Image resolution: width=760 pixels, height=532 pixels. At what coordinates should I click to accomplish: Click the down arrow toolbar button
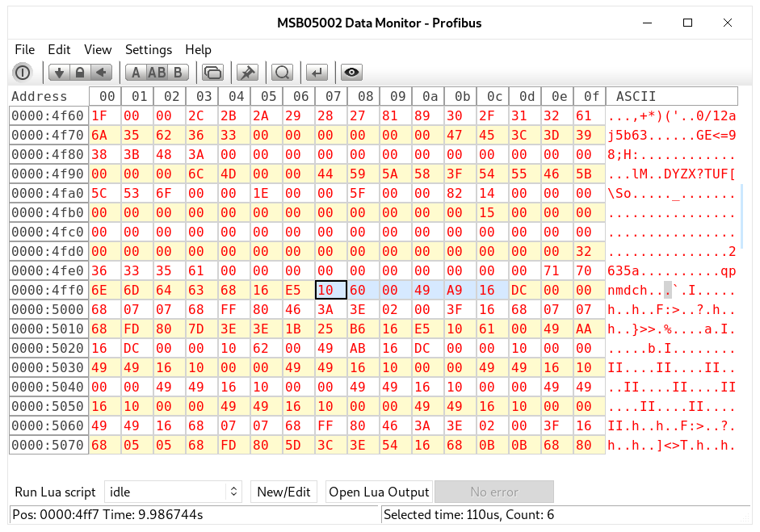(59, 73)
